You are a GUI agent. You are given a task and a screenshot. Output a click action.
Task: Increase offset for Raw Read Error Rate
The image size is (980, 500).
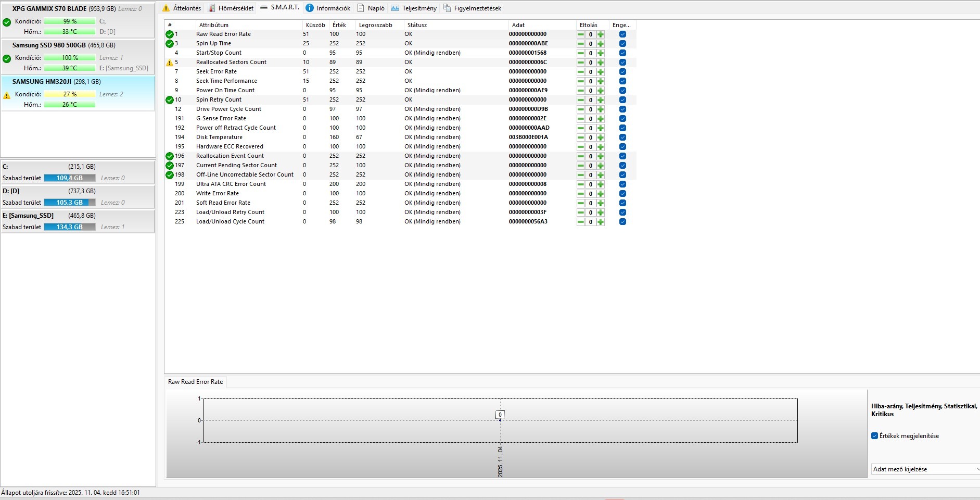click(x=601, y=34)
